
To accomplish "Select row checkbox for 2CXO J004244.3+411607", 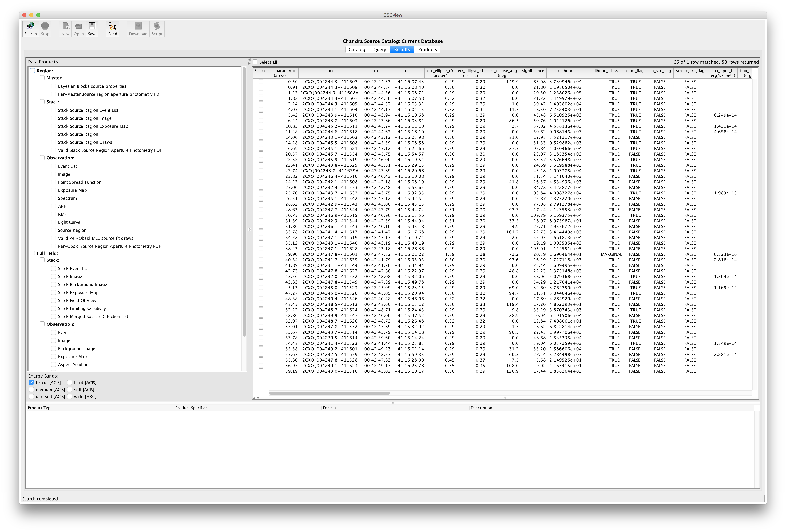I will point(261,82).
